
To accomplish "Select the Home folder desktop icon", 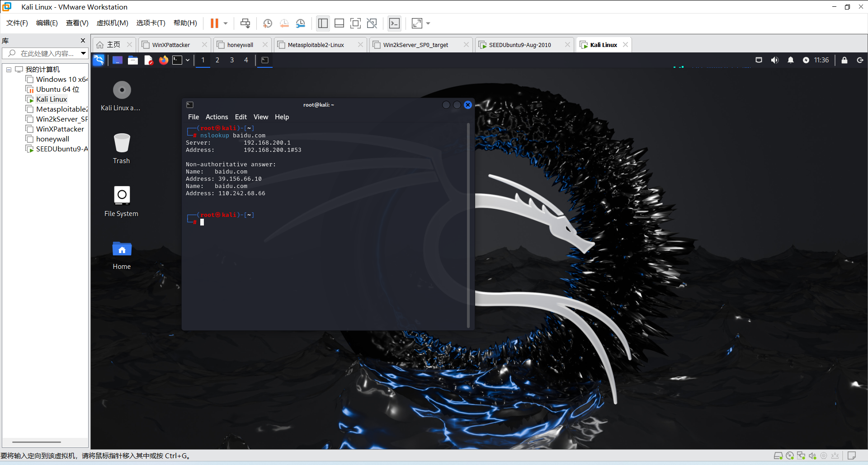I will [122, 255].
